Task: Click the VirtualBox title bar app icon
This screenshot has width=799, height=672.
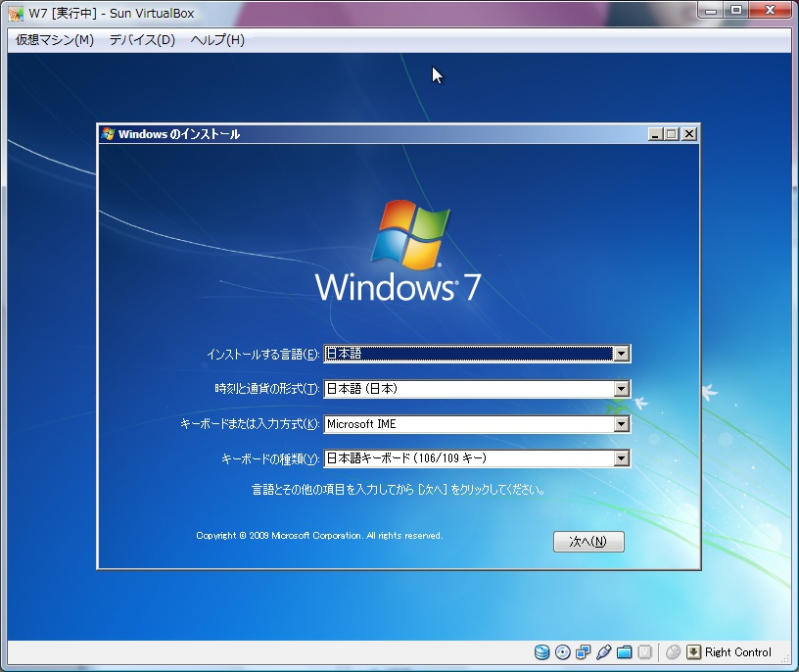Action: click(16, 14)
